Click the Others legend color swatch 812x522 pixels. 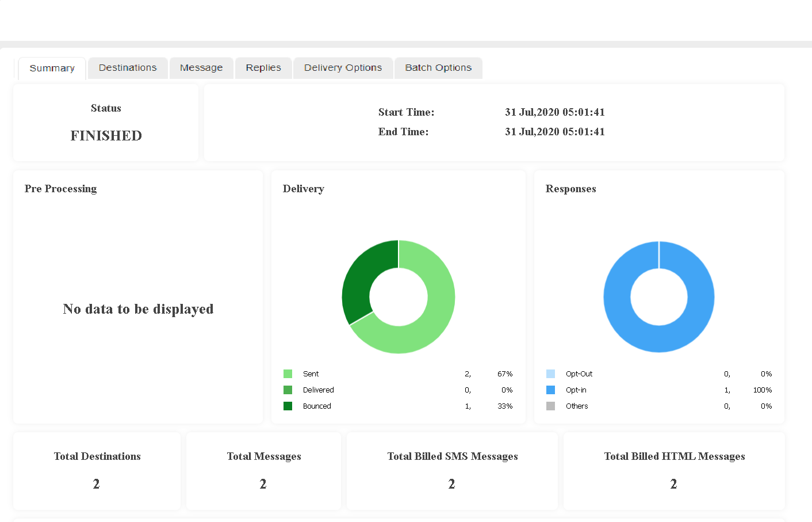[551, 406]
